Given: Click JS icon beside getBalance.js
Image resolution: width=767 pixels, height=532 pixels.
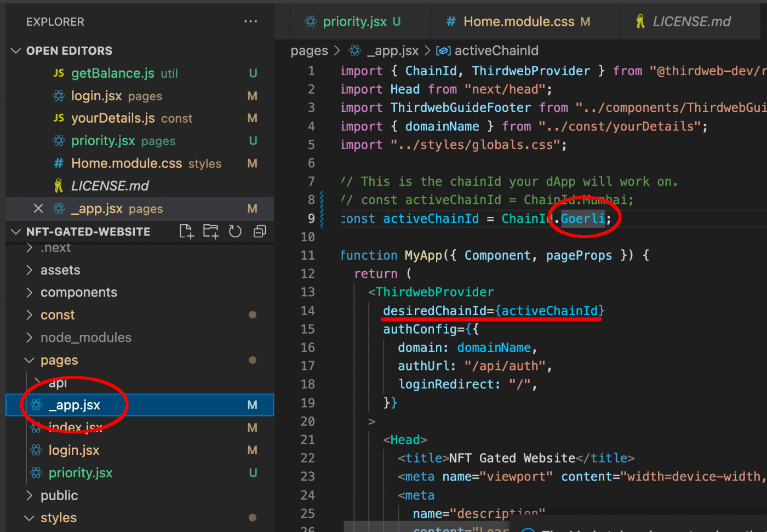Looking at the screenshot, I should [x=59, y=73].
